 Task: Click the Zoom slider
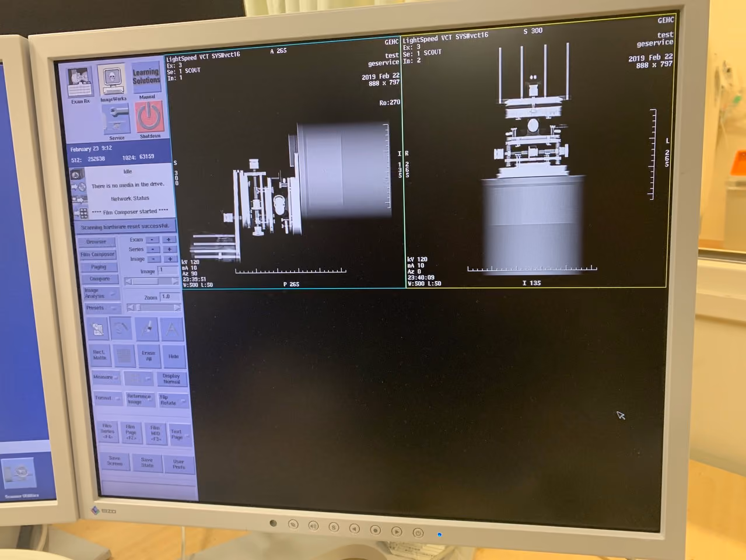(x=154, y=307)
